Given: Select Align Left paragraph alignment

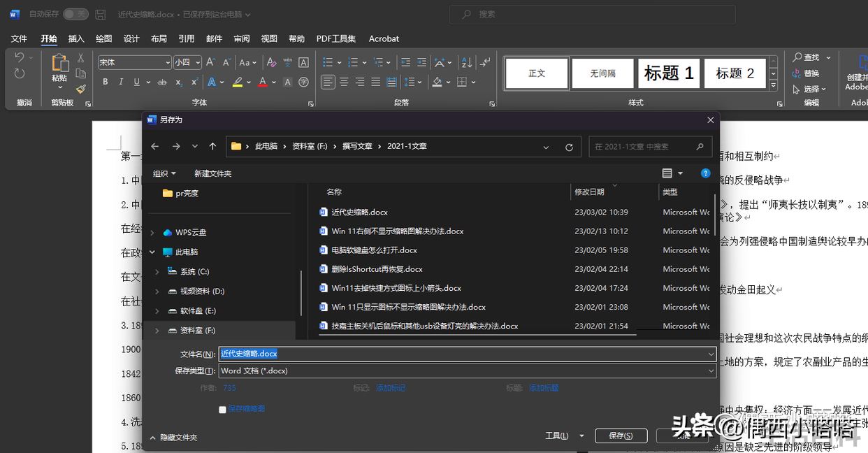Looking at the screenshot, I should point(328,82).
